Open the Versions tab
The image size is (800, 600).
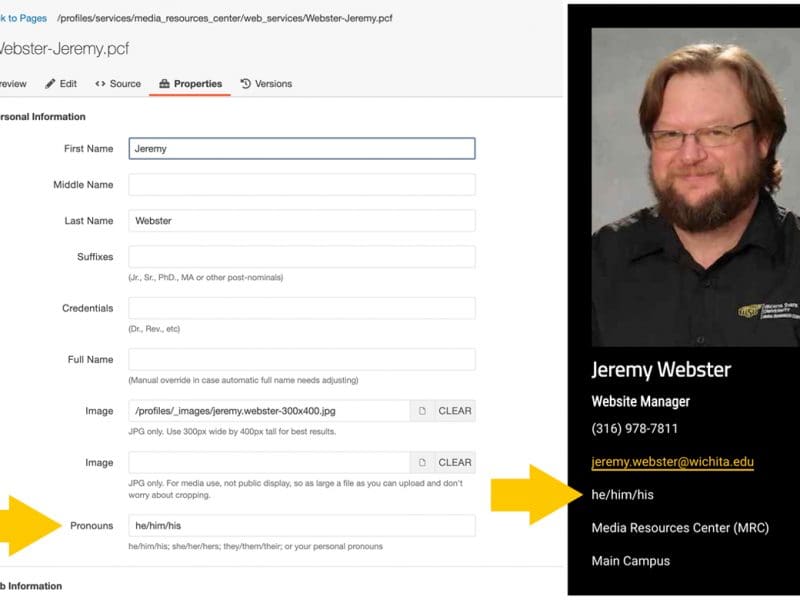[266, 84]
